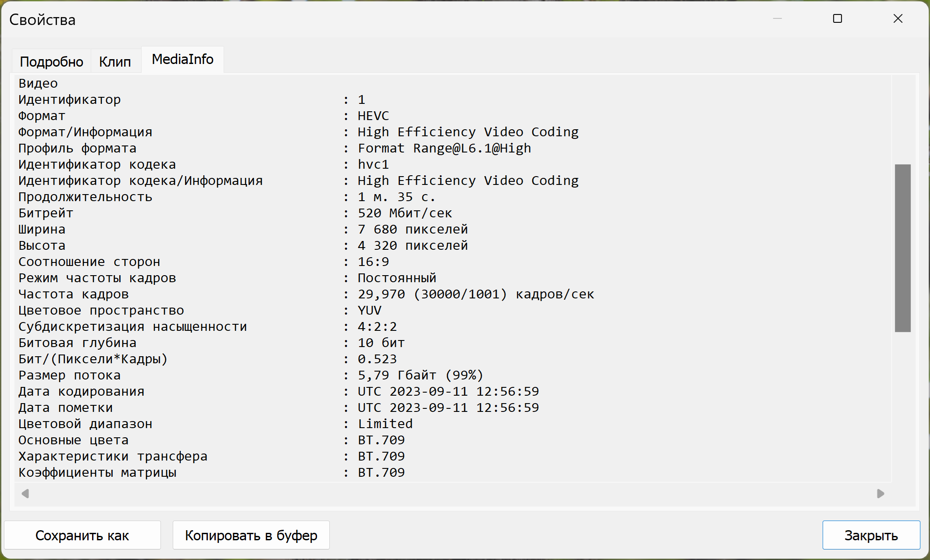Viewport: 930px width, 560px height.
Task: Maximize the Свойства window
Action: click(837, 19)
